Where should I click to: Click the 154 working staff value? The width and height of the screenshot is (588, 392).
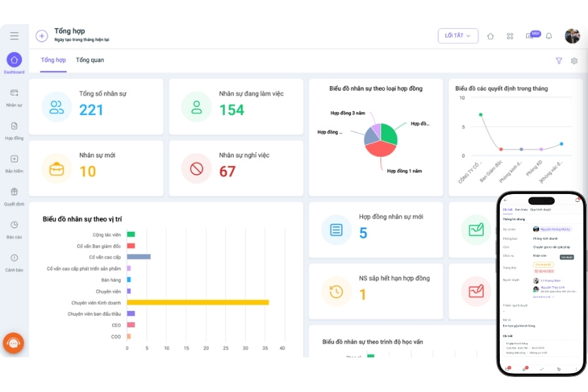pos(231,110)
